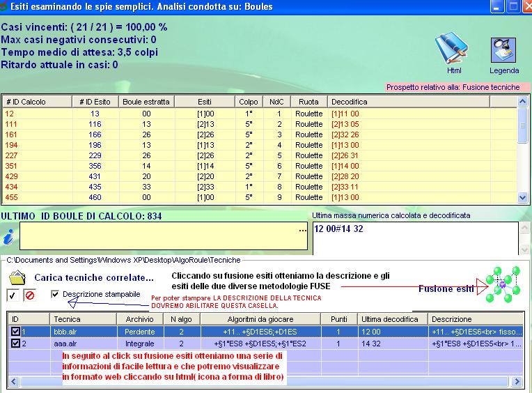Click Perdente archive cell
Image resolution: width=532 pixels, height=393 pixels.
[x=140, y=332]
